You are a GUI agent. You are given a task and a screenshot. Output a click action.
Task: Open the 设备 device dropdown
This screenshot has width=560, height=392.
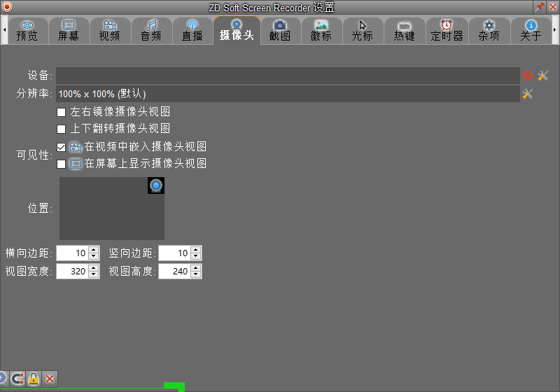288,76
